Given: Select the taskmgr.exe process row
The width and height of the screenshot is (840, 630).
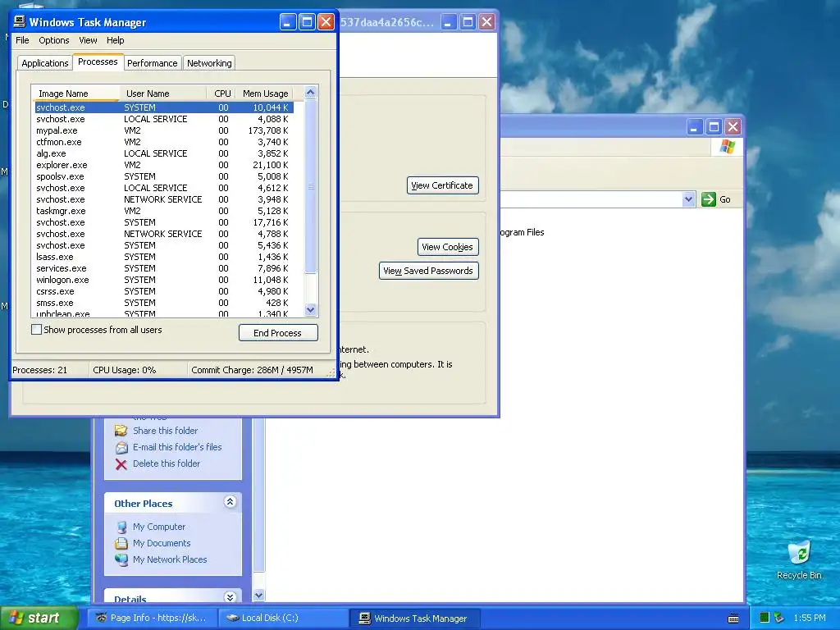Looking at the screenshot, I should coord(164,211).
